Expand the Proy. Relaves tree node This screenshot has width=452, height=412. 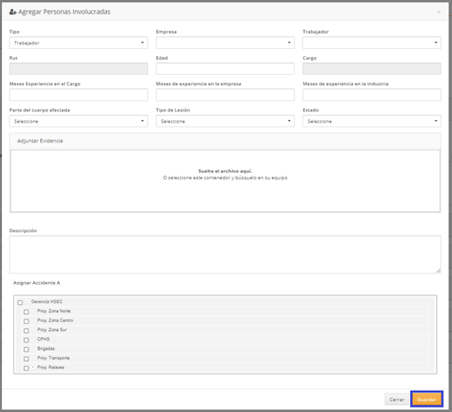click(x=33, y=367)
